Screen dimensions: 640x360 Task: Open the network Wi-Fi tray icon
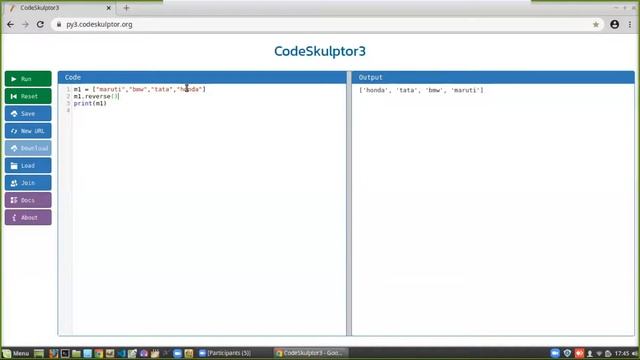(599, 354)
